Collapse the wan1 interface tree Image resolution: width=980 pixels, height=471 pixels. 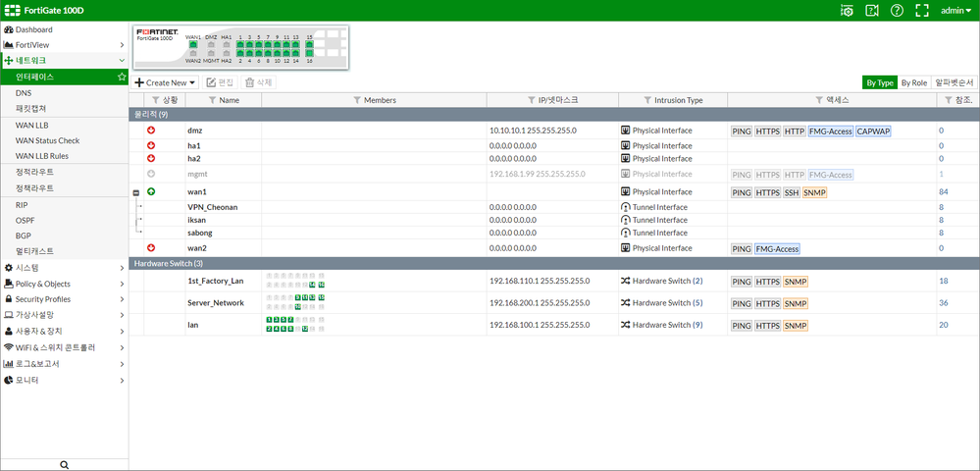pos(136,192)
